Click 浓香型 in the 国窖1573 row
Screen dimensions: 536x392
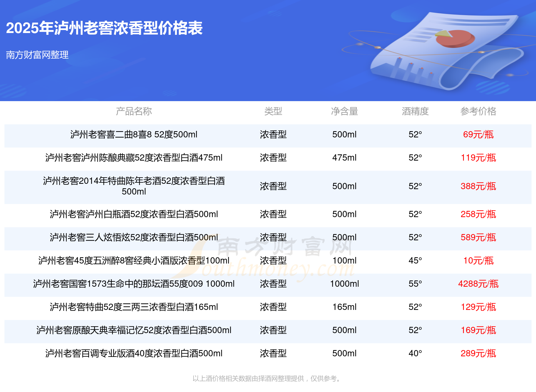(x=273, y=284)
